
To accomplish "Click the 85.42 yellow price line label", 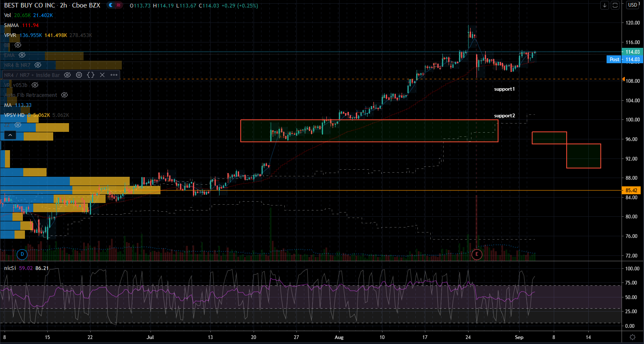I will pos(631,191).
